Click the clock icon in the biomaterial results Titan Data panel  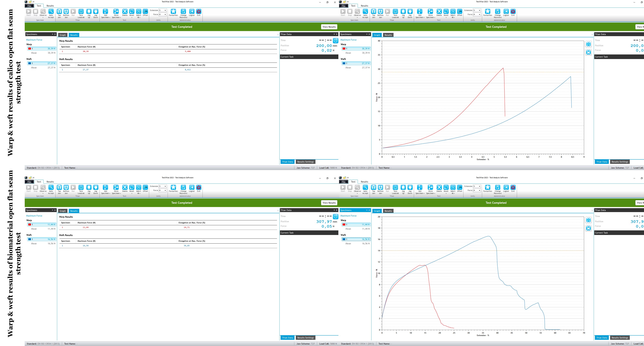[x=335, y=216]
